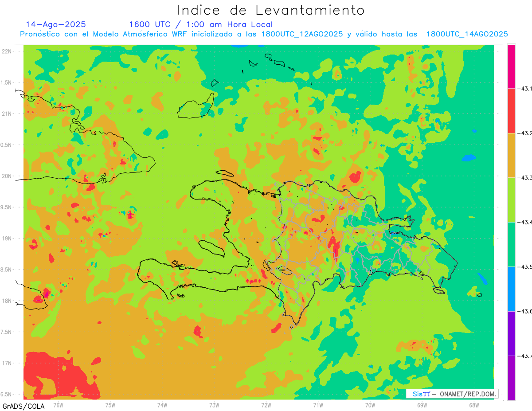This screenshot has width=532, height=411.
Task: Click the longitude label "70W"
Action: [x=370, y=405]
